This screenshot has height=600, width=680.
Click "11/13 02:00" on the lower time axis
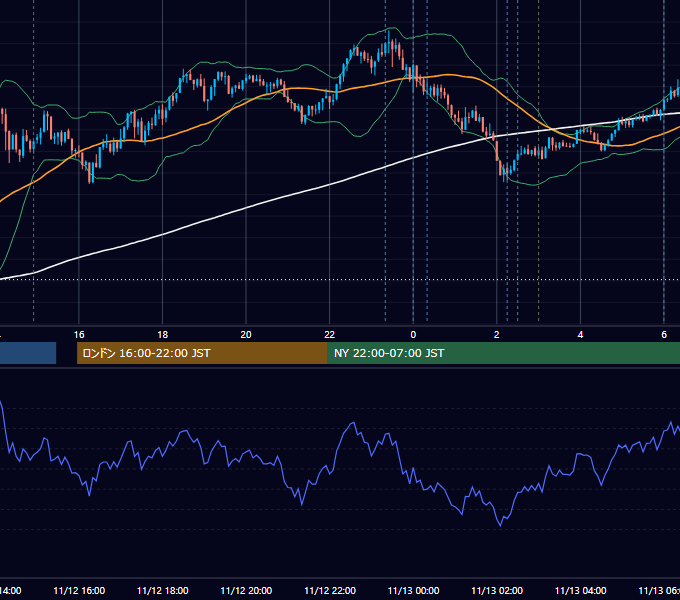[x=497, y=590]
